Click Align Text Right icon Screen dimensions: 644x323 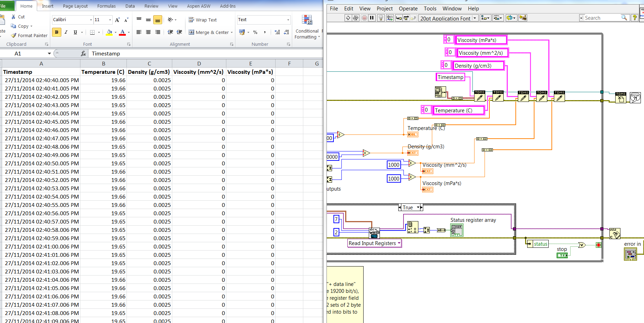(x=158, y=32)
